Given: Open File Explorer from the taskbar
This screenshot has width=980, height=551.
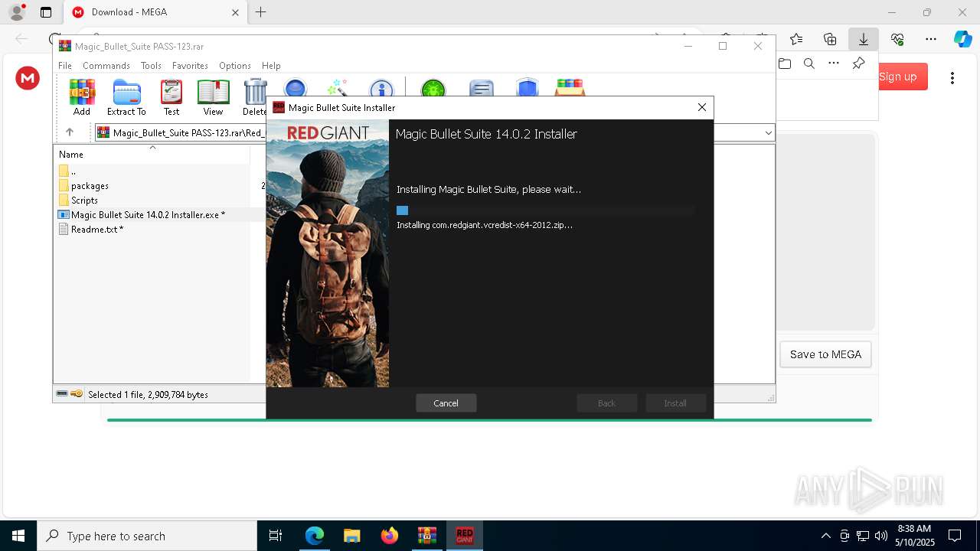Looking at the screenshot, I should click(352, 536).
